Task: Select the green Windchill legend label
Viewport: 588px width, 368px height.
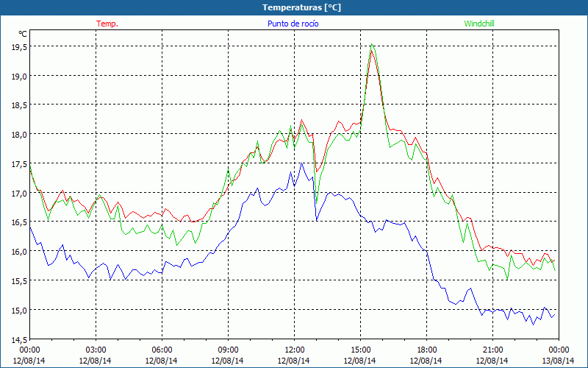Action: click(x=479, y=24)
